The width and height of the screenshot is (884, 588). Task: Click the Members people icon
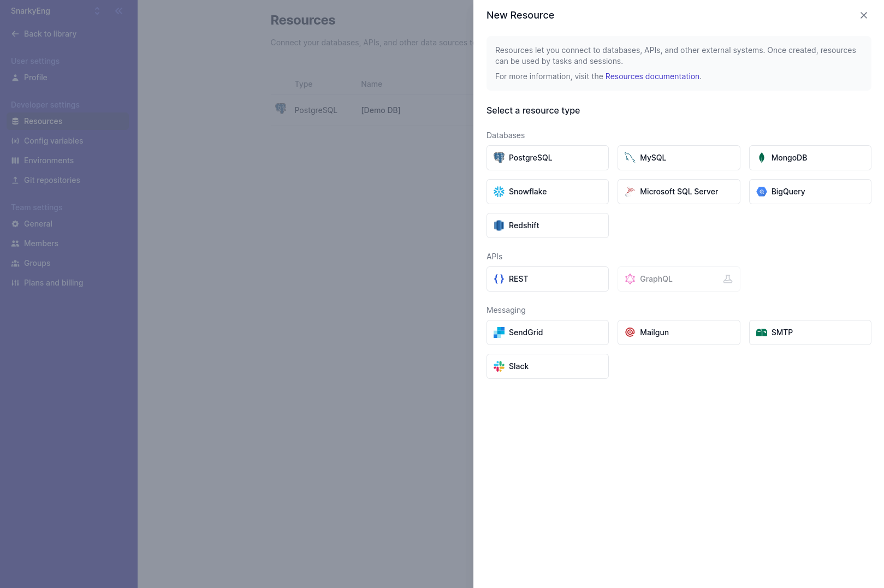[x=15, y=243]
